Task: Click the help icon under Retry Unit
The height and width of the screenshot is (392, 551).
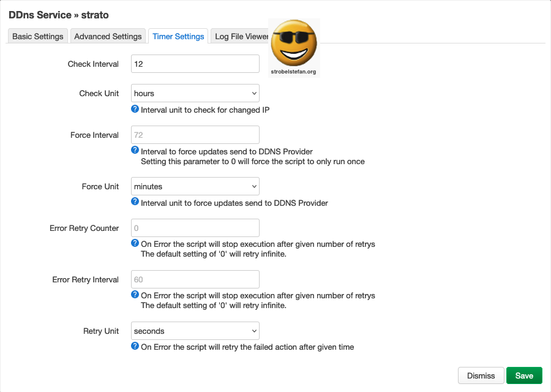Action: tap(135, 346)
